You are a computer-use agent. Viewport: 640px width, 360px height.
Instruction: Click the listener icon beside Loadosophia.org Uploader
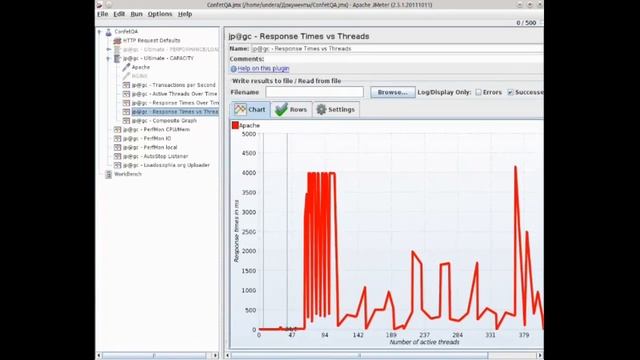point(118,165)
